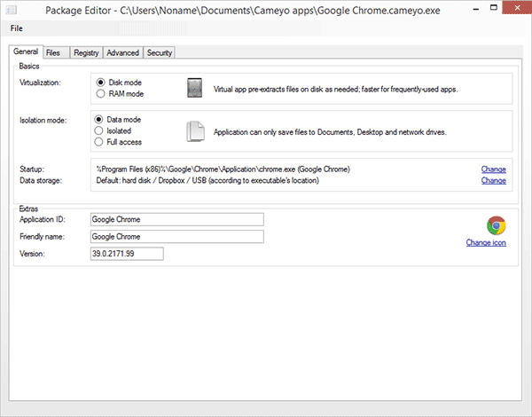
Task: Click the disk mode hard drive icon
Action: coord(195,88)
